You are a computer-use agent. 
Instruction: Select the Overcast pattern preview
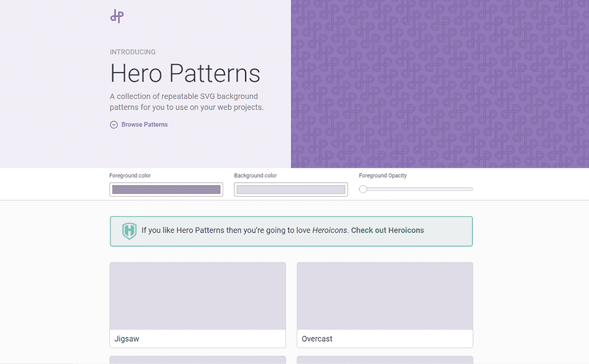(384, 296)
